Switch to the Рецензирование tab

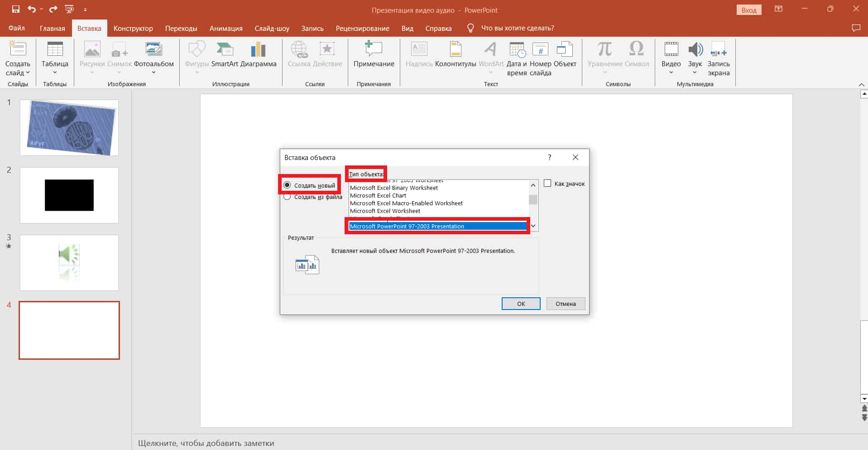(362, 28)
